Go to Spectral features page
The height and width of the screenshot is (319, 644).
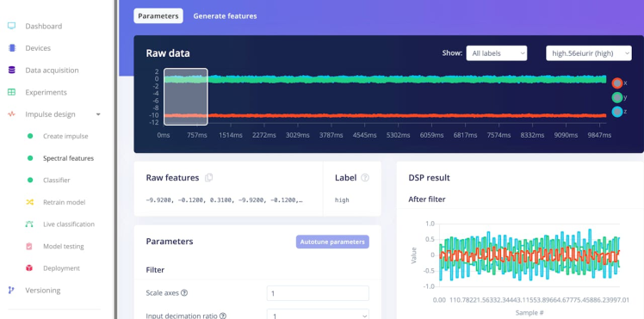[x=68, y=158]
